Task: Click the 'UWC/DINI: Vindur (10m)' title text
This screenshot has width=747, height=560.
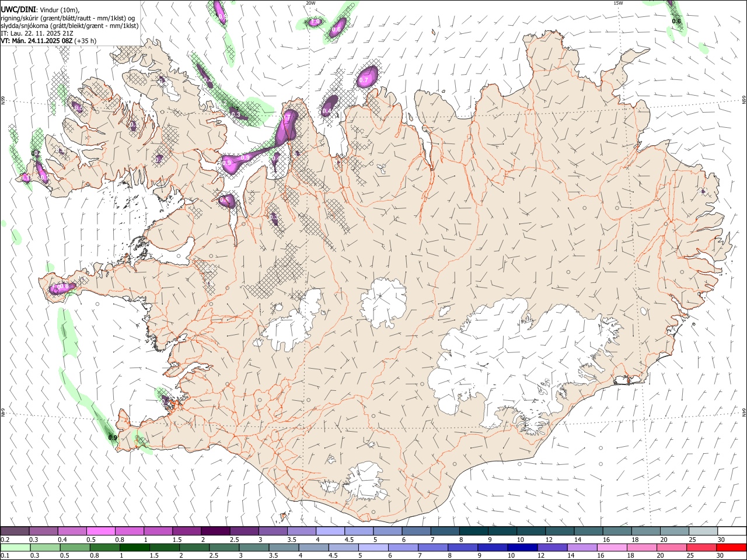Action: tap(40, 9)
